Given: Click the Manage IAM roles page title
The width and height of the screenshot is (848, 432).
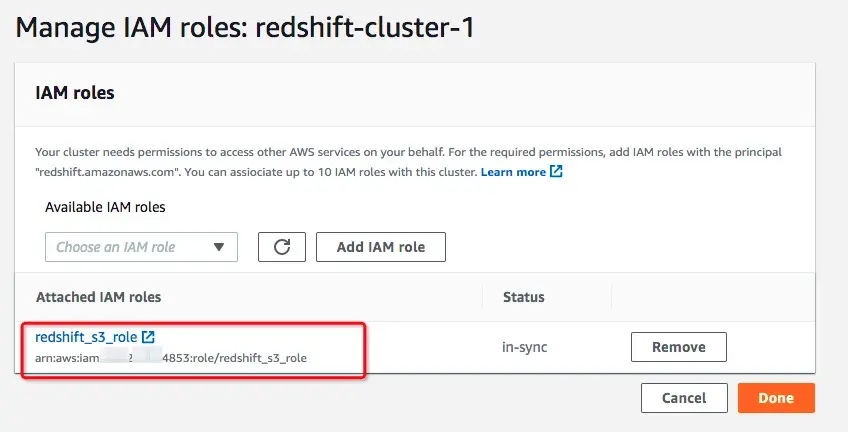Looking at the screenshot, I should (x=245, y=28).
